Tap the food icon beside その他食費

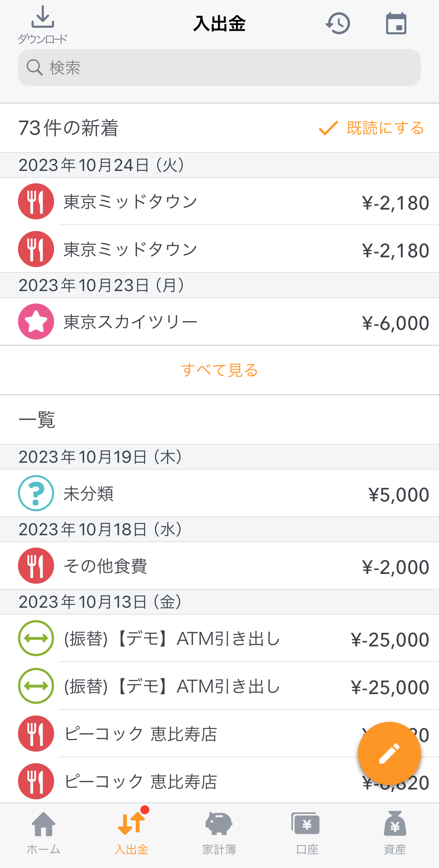pyautogui.click(x=36, y=566)
